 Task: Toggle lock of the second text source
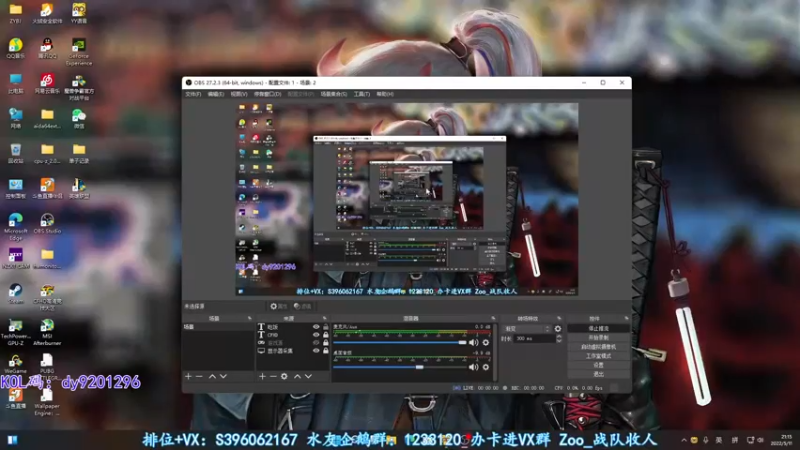(326, 335)
